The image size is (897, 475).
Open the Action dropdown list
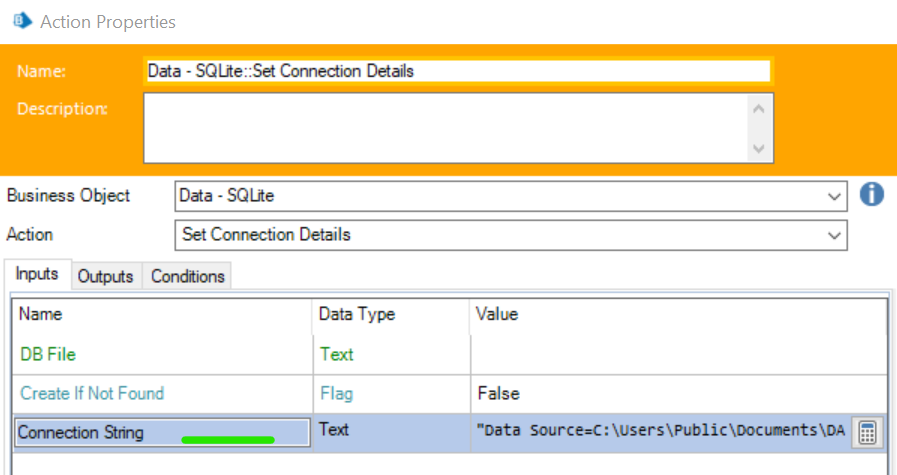point(511,235)
